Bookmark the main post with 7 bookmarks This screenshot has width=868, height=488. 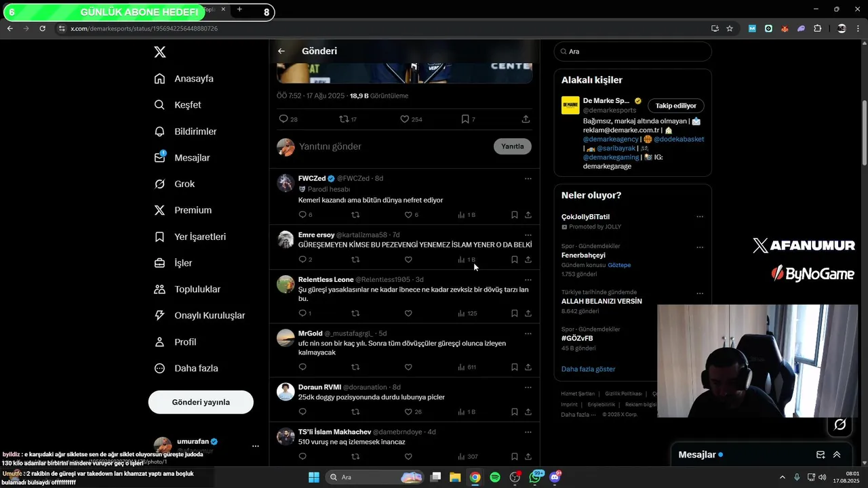tap(468, 119)
